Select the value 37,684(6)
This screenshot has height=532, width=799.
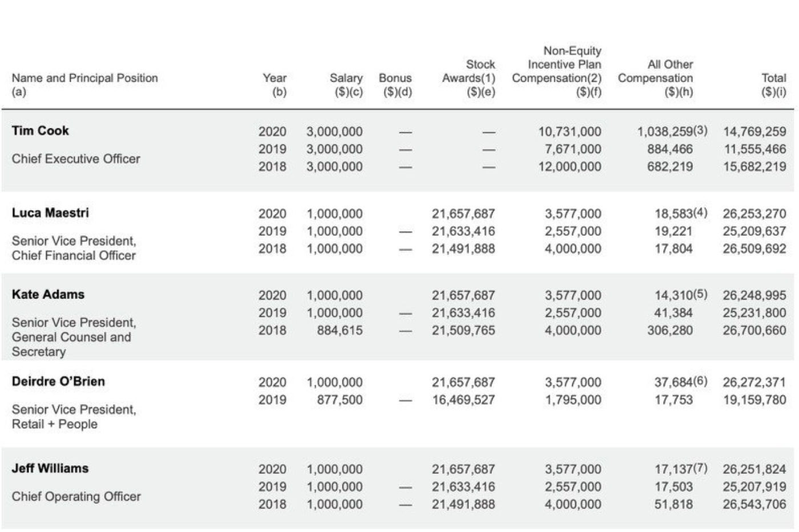coord(681,382)
